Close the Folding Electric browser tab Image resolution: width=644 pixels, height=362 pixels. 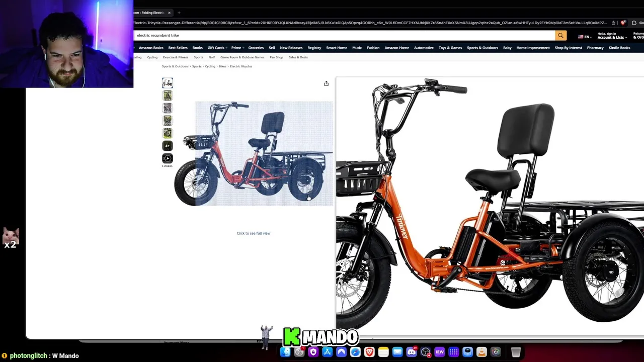pos(169,13)
